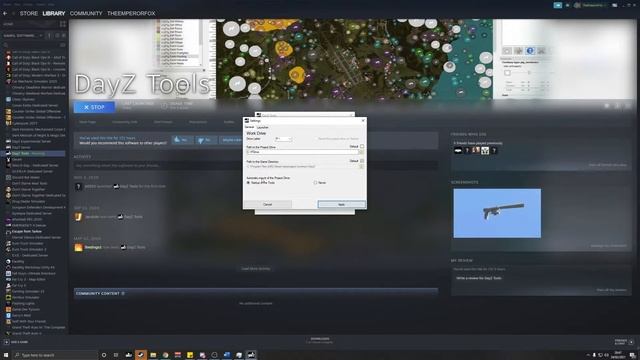Select Startup of the Tools radio option
Image resolution: width=640 pixels, height=360 pixels.
pyautogui.click(x=248, y=182)
